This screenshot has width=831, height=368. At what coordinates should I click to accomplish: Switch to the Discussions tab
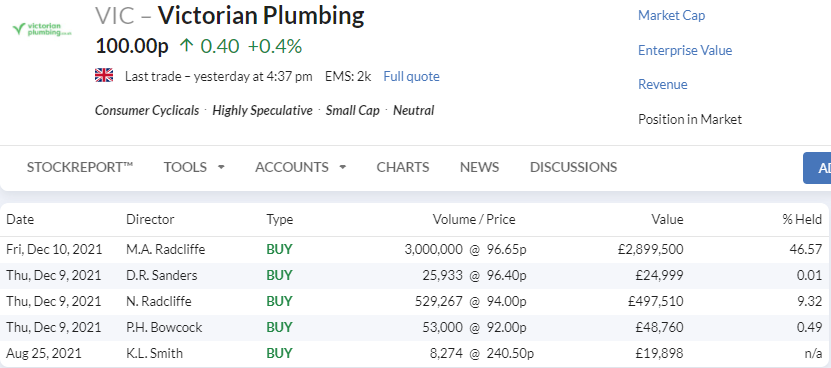pos(573,167)
